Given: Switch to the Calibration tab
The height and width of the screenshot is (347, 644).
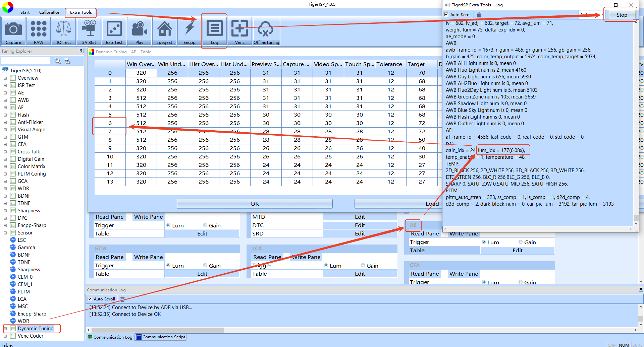Looking at the screenshot, I should tap(50, 12).
